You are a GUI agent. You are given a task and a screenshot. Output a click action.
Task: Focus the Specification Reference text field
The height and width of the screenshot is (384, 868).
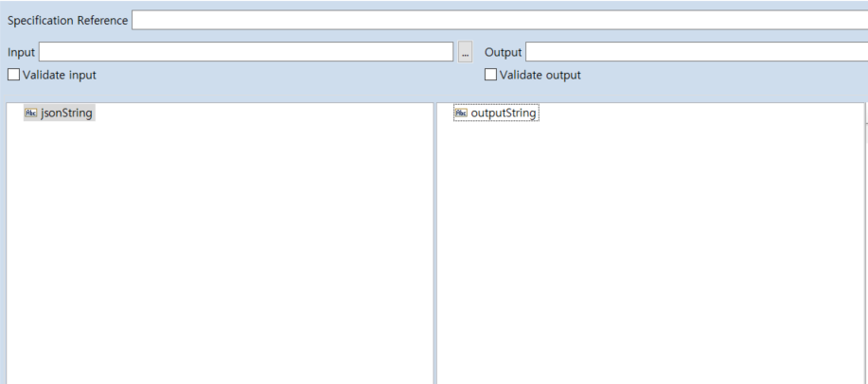[499, 21]
